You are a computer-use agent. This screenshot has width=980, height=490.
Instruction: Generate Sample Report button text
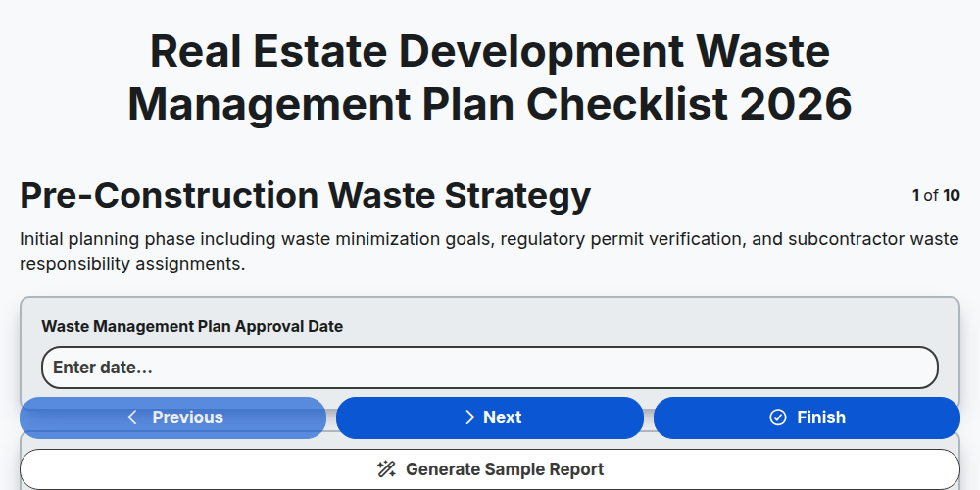[x=505, y=469]
